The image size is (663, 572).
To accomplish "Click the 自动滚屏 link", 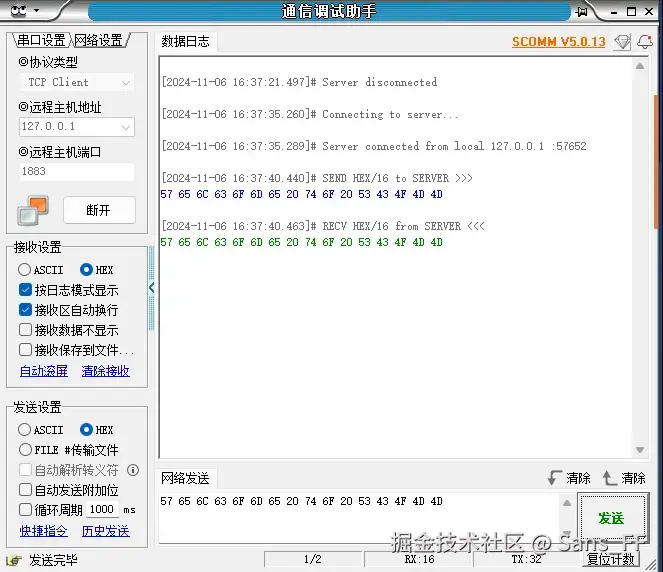I will (x=44, y=371).
